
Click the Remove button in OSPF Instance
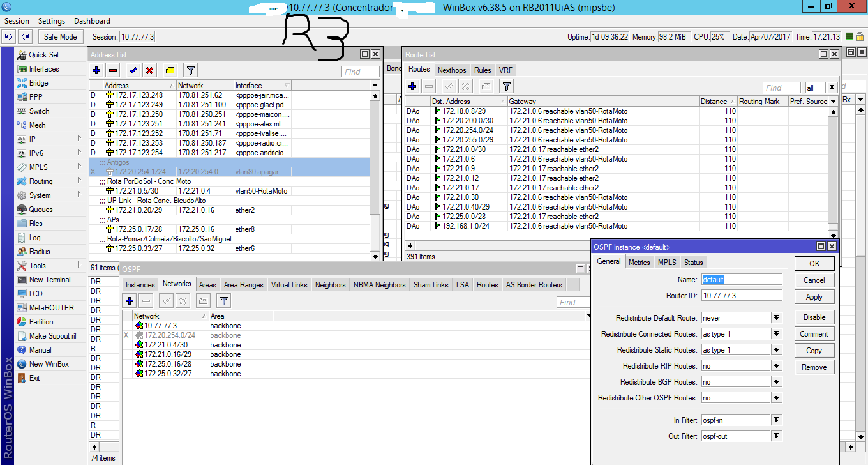pos(814,367)
